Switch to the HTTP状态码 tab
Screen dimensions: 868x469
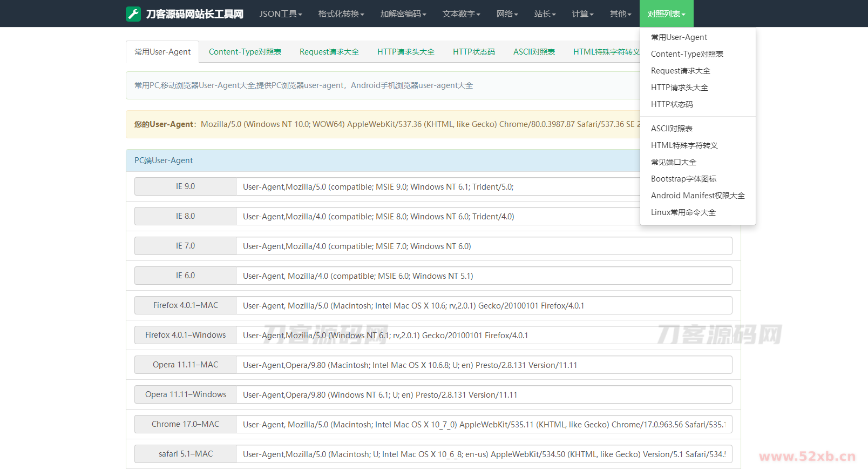click(473, 52)
